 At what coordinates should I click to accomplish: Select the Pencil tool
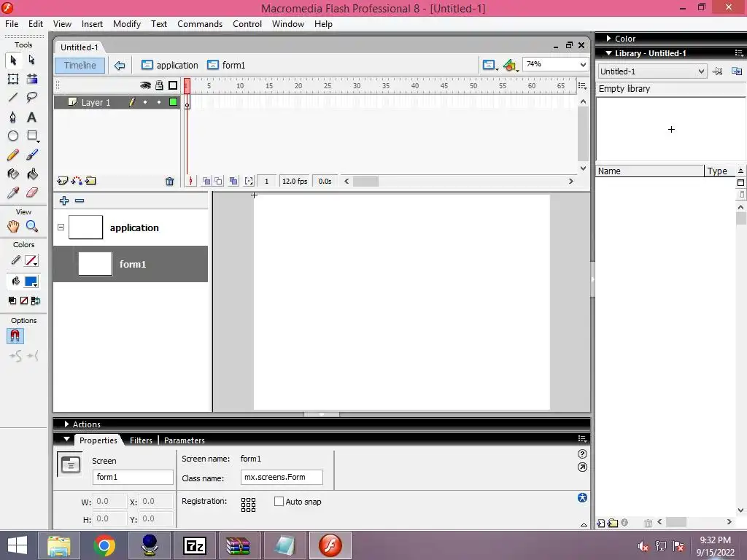13,155
